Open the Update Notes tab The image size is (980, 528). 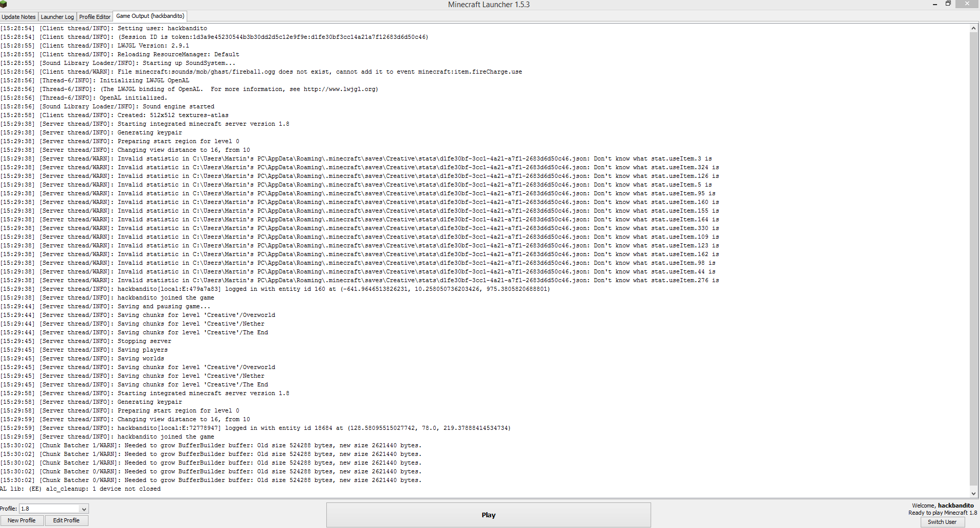tap(19, 17)
